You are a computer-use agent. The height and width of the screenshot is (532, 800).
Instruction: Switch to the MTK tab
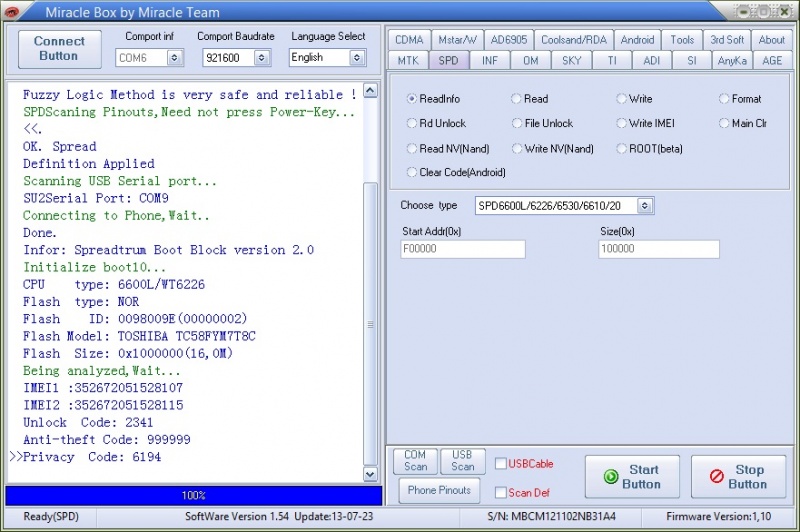point(408,60)
